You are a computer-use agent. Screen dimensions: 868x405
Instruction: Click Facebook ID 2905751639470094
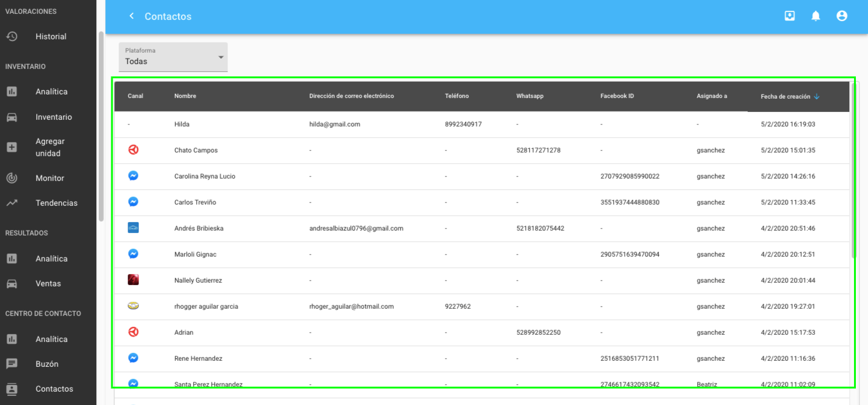[630, 254]
